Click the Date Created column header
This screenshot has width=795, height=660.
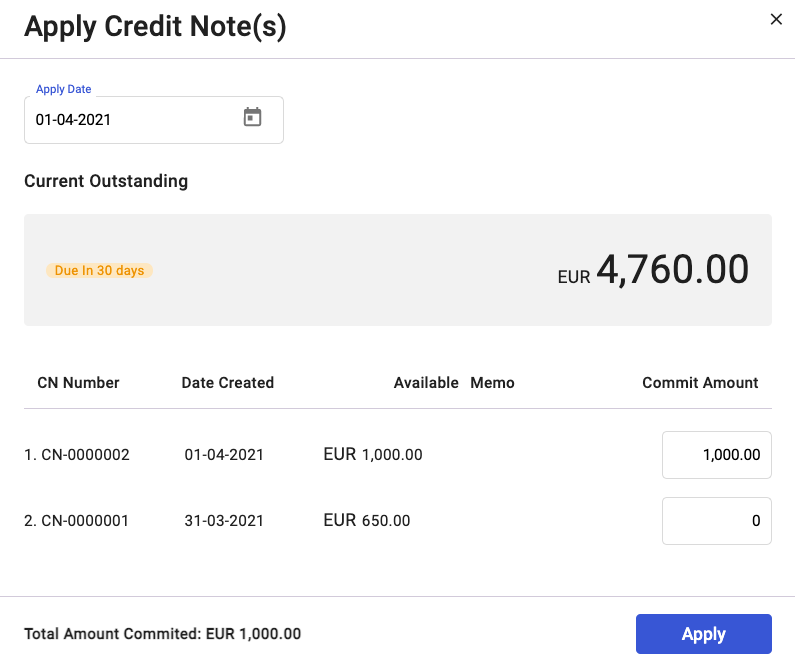click(x=228, y=383)
